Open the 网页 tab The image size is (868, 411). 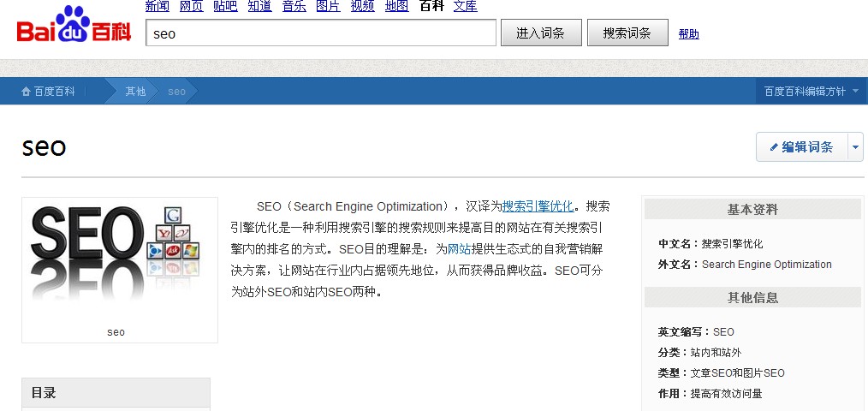192,6
